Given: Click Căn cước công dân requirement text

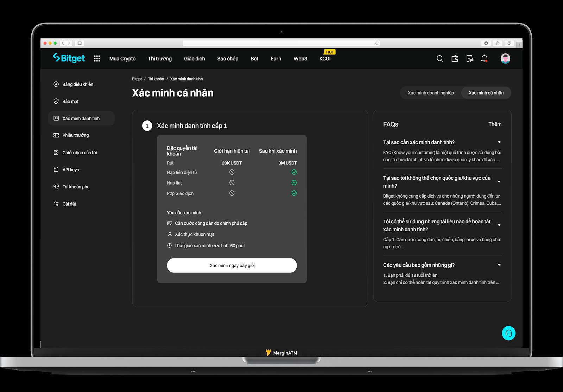Looking at the screenshot, I should point(211,223).
